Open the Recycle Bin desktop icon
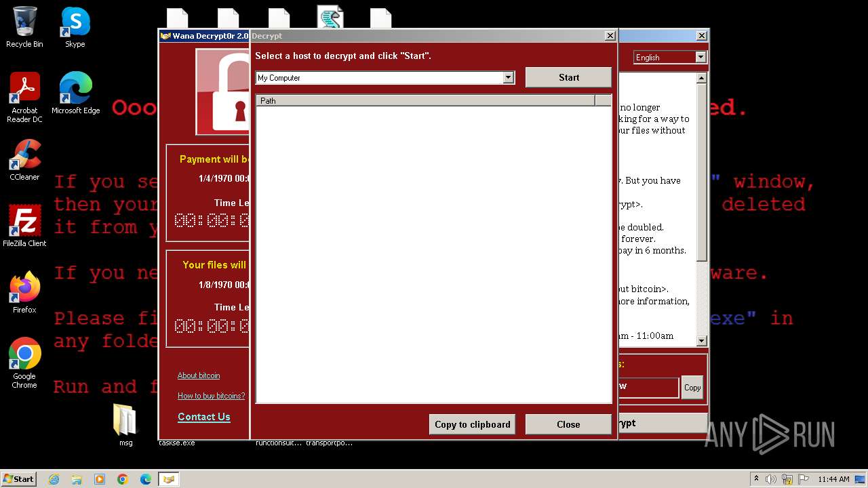The image size is (868, 488). [x=24, y=27]
